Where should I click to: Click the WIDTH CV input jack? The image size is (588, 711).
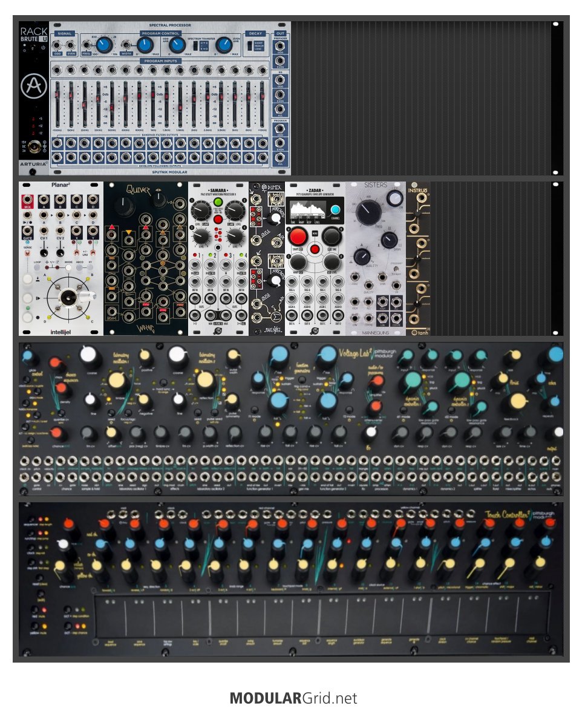click(x=126, y=45)
